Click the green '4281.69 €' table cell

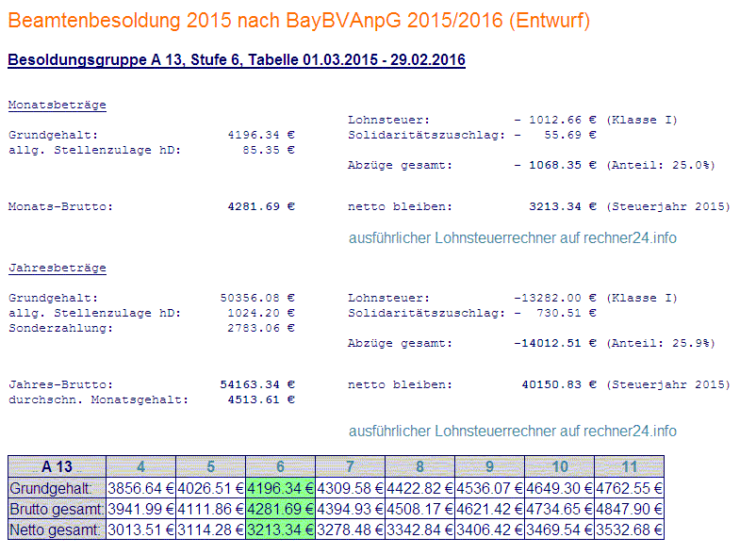click(x=280, y=509)
